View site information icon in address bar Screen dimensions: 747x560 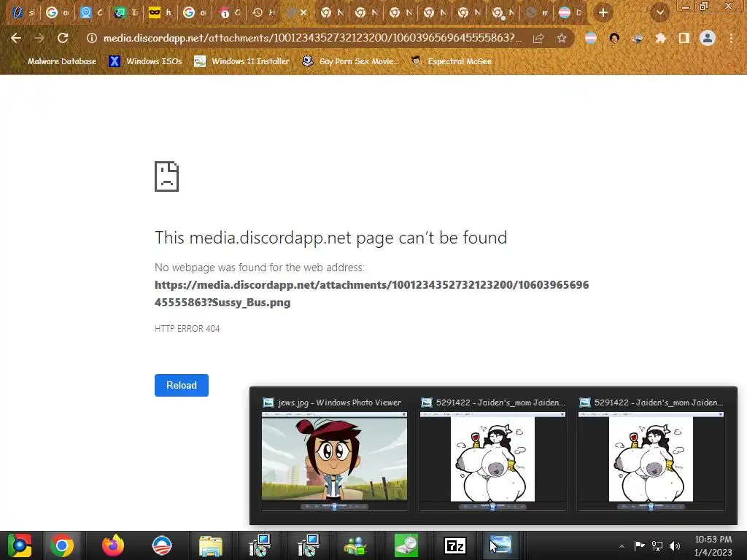91,38
